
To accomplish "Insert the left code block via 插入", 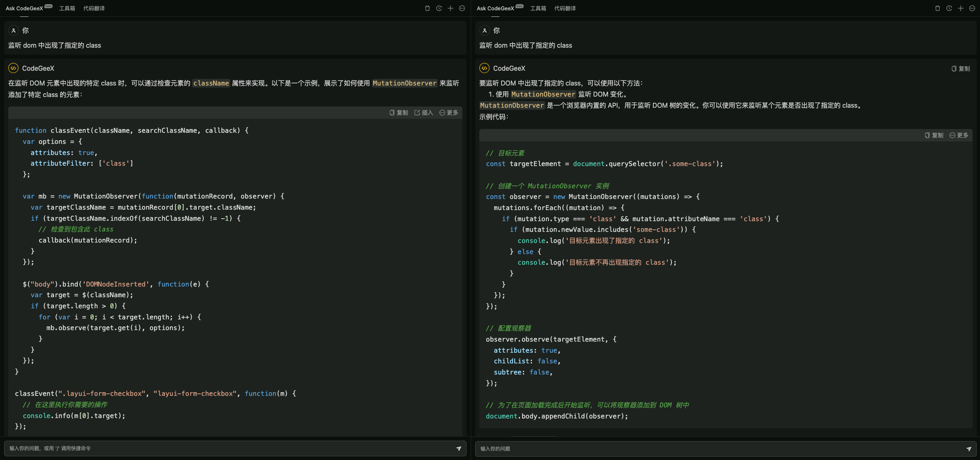I will (x=424, y=113).
